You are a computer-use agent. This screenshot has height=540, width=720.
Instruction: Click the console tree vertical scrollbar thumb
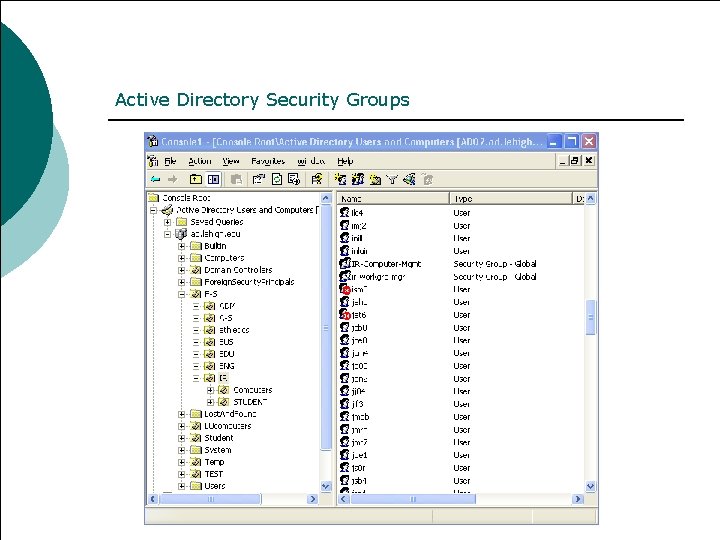point(326,327)
